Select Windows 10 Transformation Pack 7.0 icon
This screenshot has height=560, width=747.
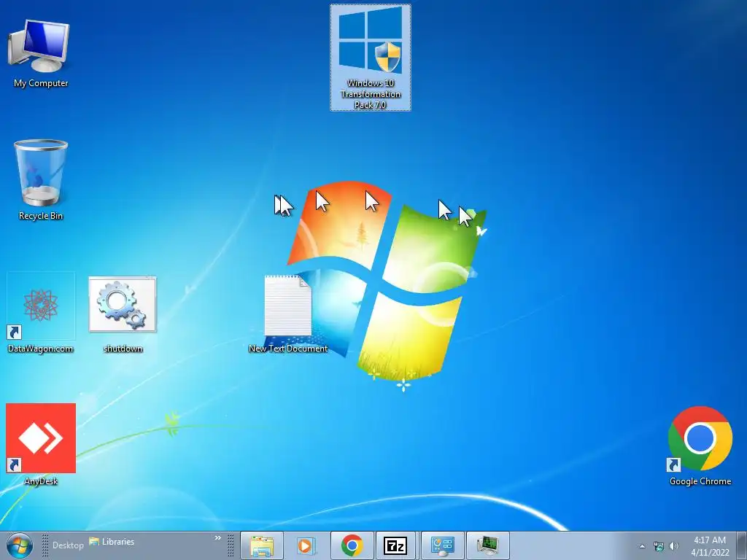(370, 57)
